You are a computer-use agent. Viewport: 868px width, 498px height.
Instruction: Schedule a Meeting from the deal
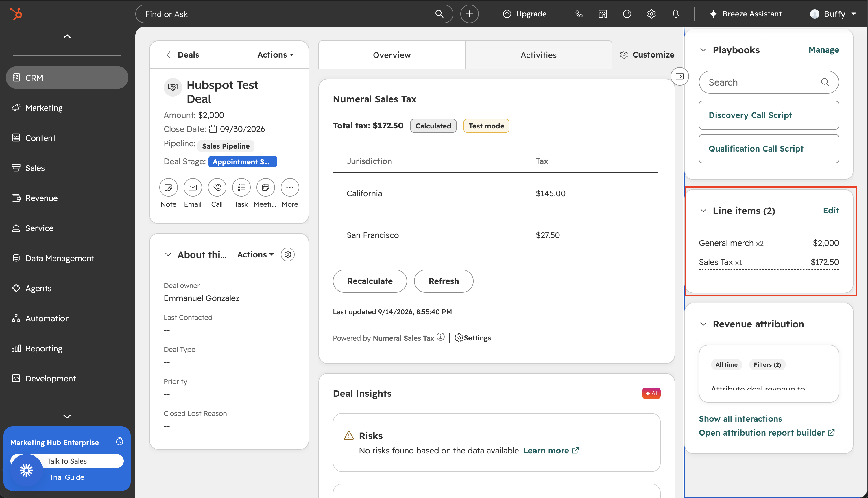coord(266,187)
